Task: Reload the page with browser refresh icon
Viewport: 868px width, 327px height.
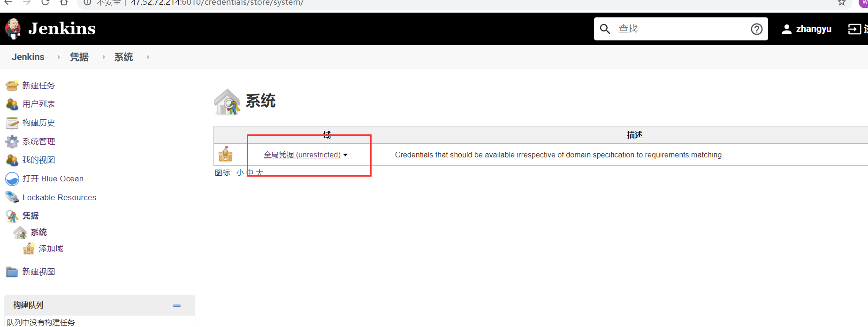Action: [45, 2]
